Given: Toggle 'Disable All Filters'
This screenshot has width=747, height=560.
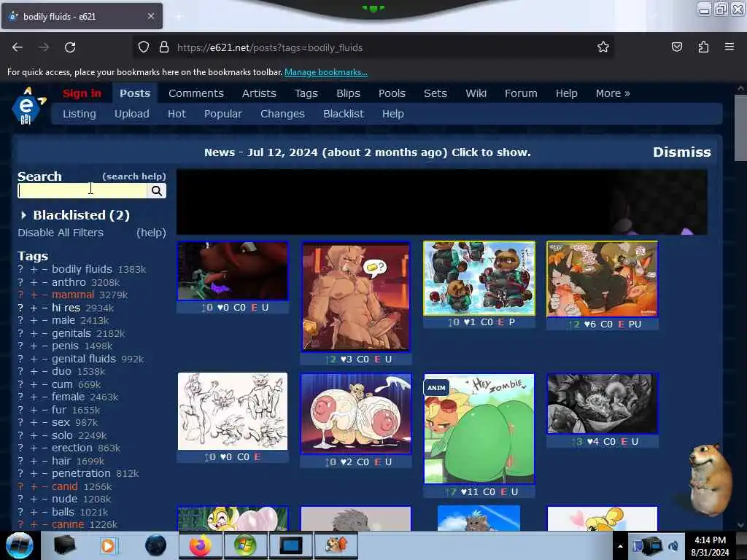Looking at the screenshot, I should [61, 233].
